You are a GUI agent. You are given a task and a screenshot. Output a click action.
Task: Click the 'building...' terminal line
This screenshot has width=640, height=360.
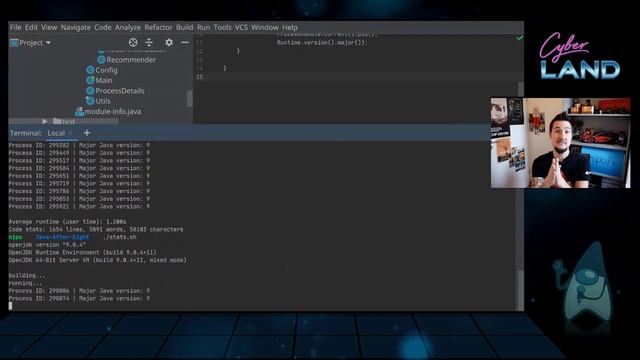tap(27, 276)
